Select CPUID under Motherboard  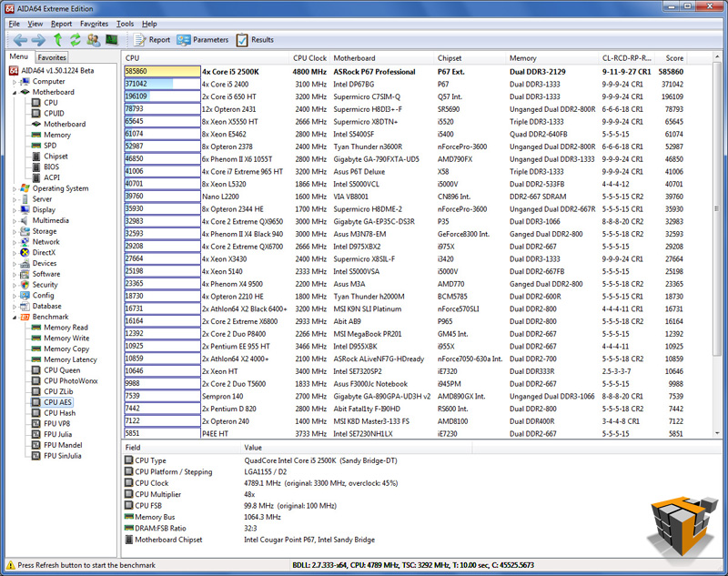tap(54, 113)
